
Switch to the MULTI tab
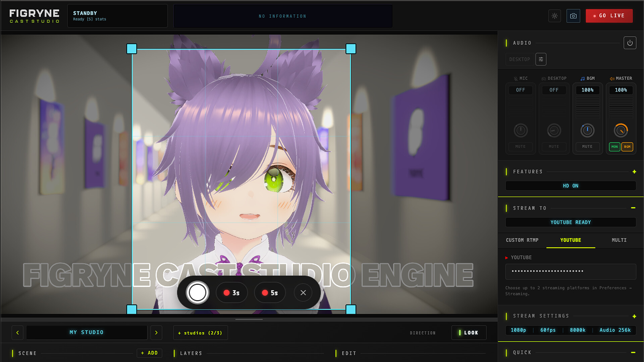coord(619,240)
